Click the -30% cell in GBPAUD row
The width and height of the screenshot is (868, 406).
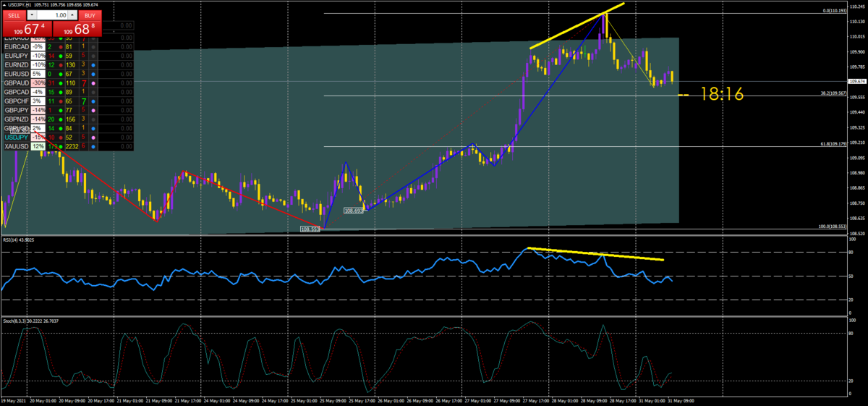38,83
